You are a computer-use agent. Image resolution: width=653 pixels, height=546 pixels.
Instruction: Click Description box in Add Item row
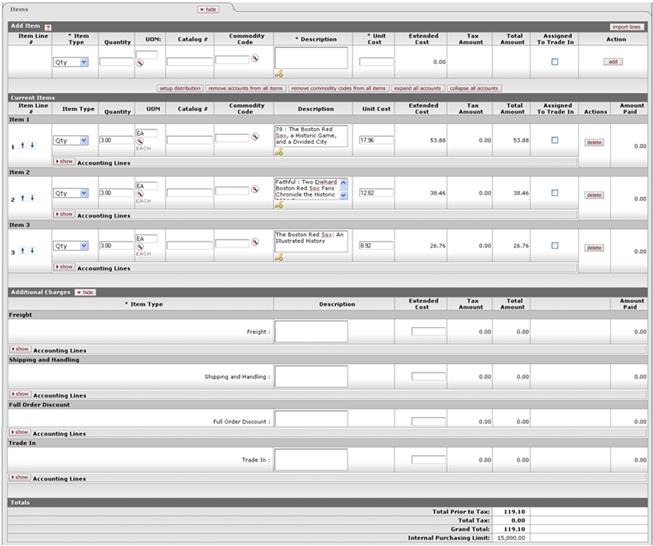pos(311,58)
